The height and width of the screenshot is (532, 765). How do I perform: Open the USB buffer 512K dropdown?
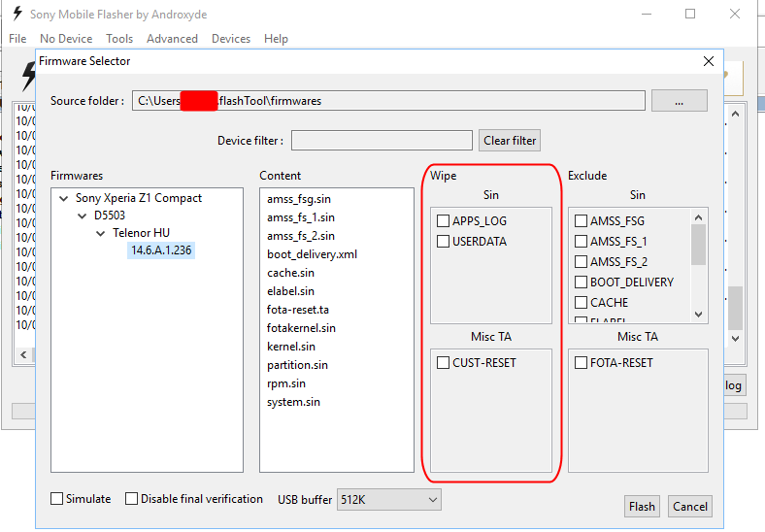pos(389,500)
